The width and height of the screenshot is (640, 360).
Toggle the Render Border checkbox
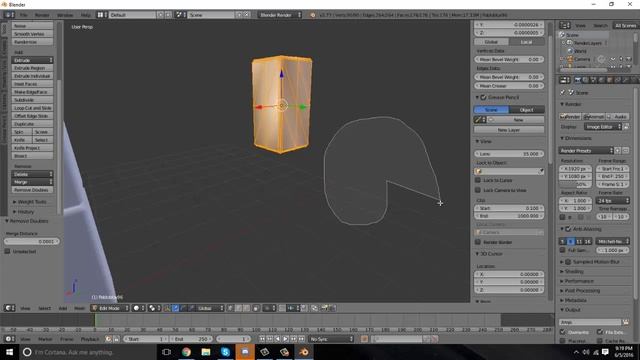[478, 242]
